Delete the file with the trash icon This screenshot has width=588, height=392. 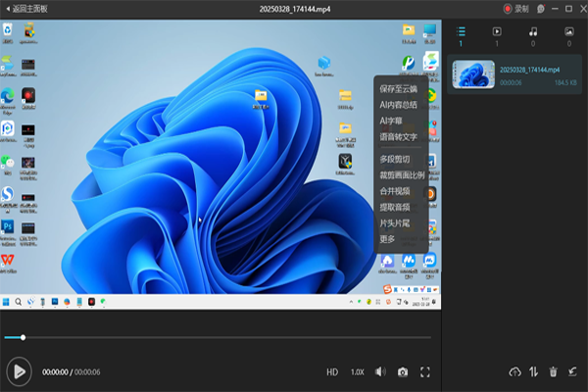553,371
